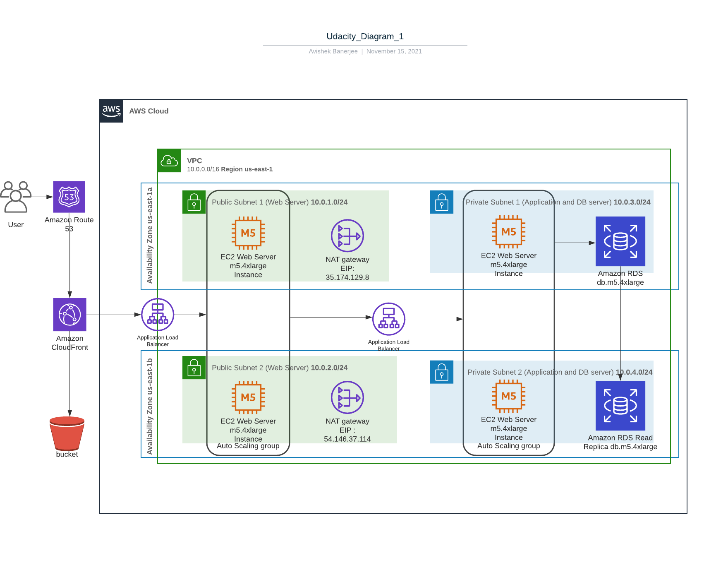Select the Amazon RDS db.m5.4xlarge icon

point(620,241)
